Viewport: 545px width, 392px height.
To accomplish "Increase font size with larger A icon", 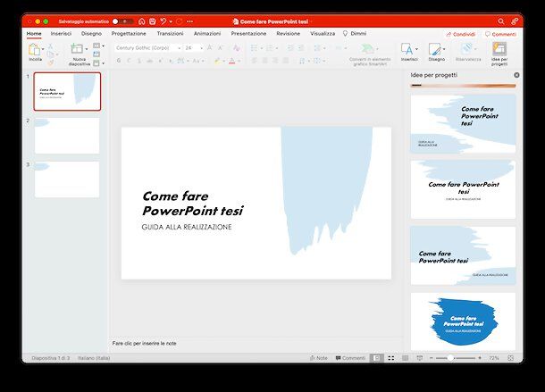I will [210, 48].
